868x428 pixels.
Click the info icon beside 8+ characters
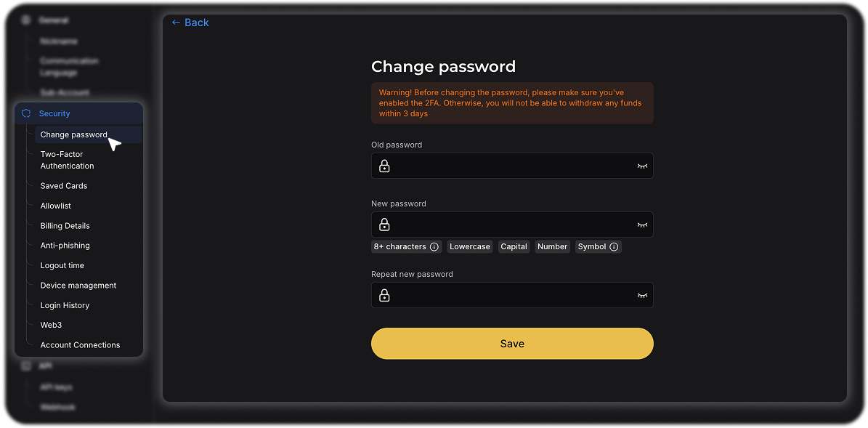[x=434, y=247]
